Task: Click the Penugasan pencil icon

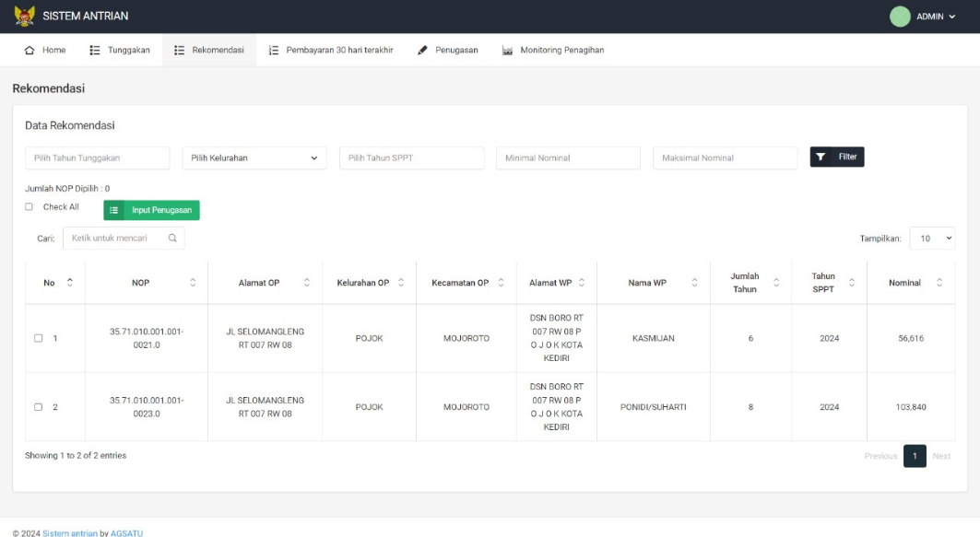Action: (422, 50)
